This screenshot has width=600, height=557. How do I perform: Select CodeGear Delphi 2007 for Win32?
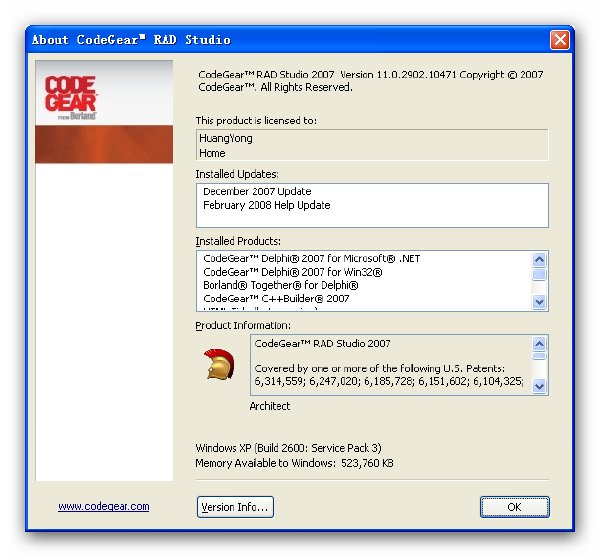(x=293, y=272)
